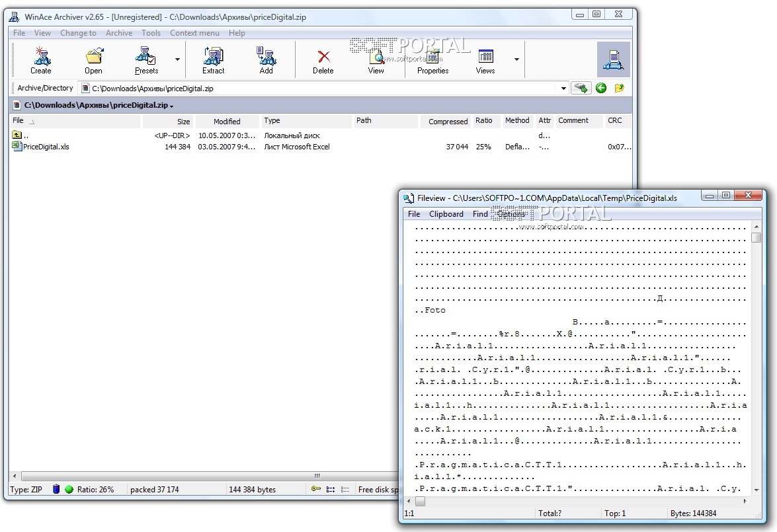Click the Fileview scroll down arrow

click(x=757, y=490)
